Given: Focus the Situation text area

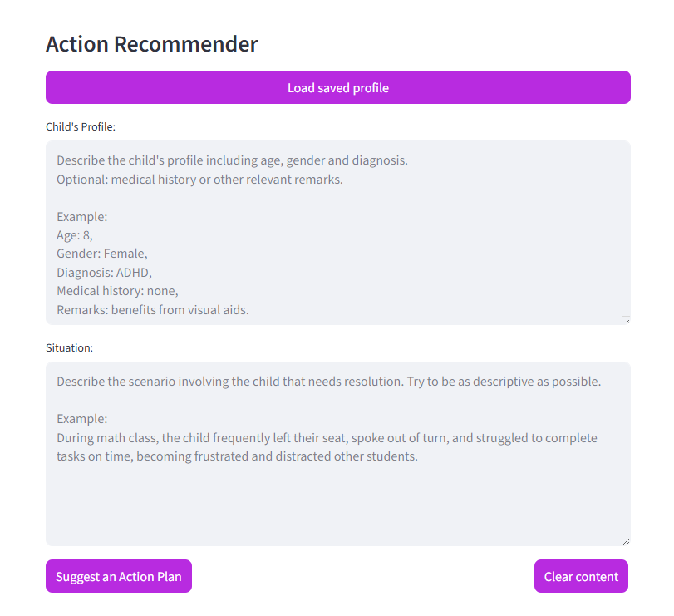Looking at the screenshot, I should click(x=337, y=499).
